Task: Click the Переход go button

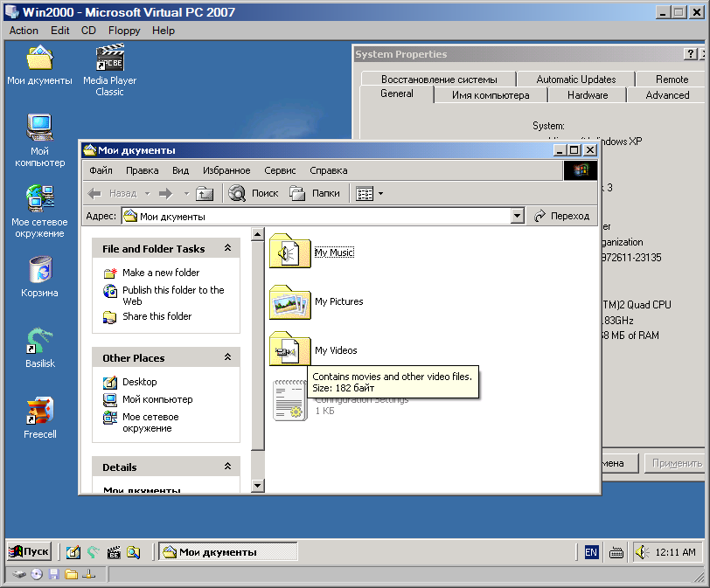Action: tap(562, 216)
